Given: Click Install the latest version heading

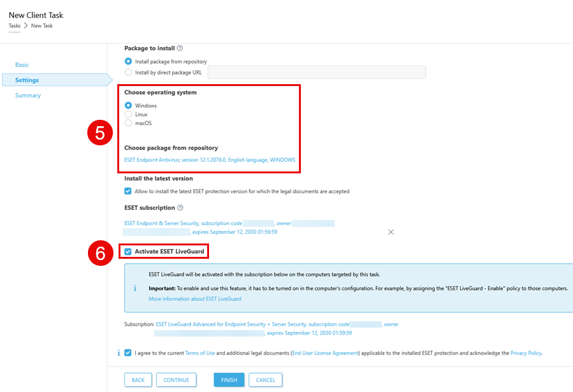Looking at the screenshot, I should click(159, 178).
